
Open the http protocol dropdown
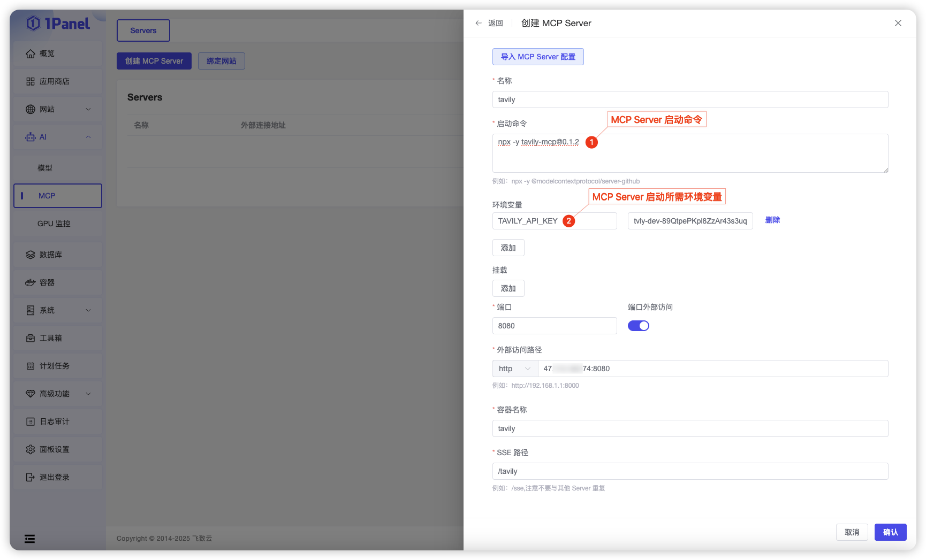(x=513, y=369)
